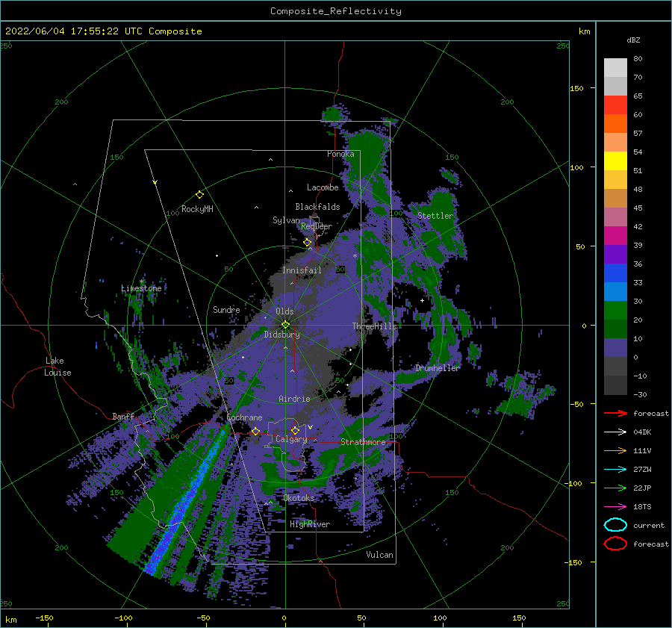Select the yellow diamond marker below RedDeer

308,243
